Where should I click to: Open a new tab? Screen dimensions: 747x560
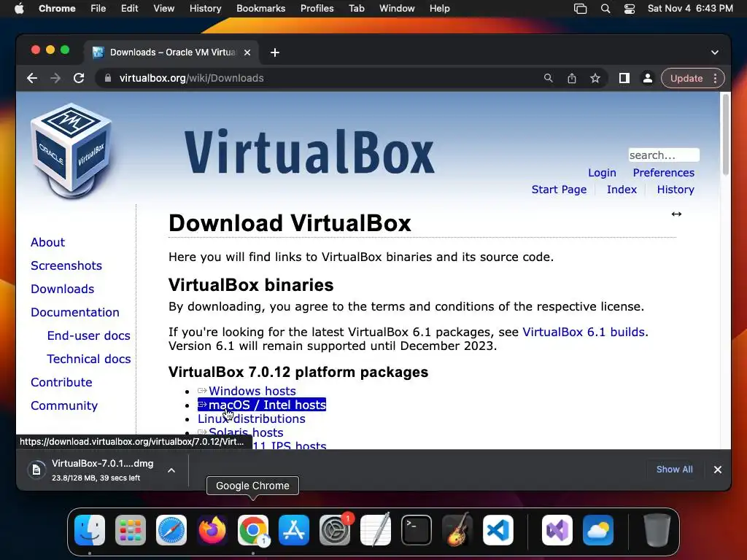(x=275, y=52)
